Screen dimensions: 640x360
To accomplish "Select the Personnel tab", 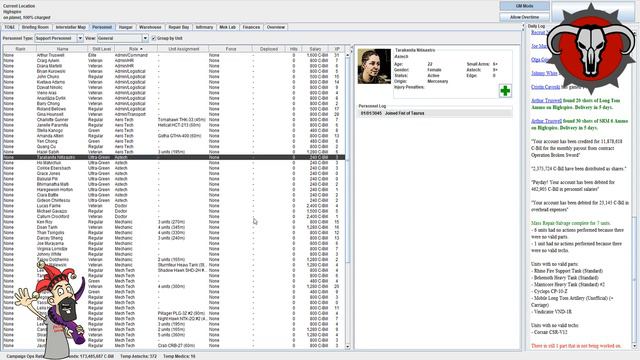I will coord(102,27).
